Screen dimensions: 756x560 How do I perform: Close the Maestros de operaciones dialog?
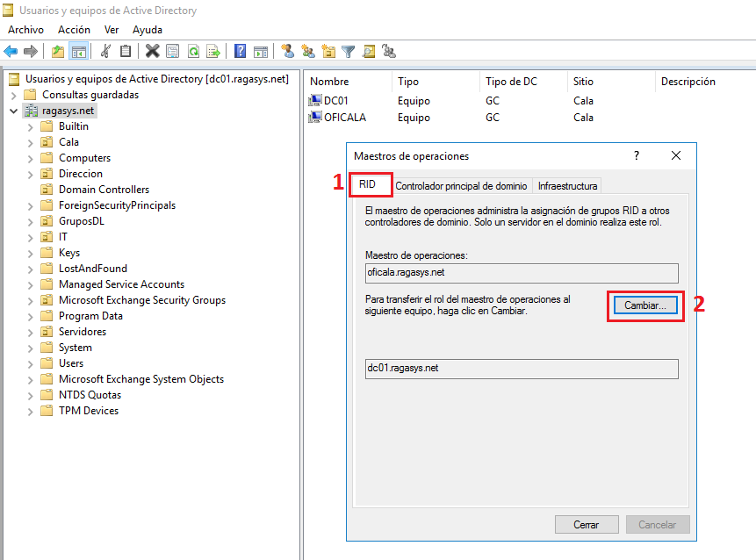click(676, 155)
